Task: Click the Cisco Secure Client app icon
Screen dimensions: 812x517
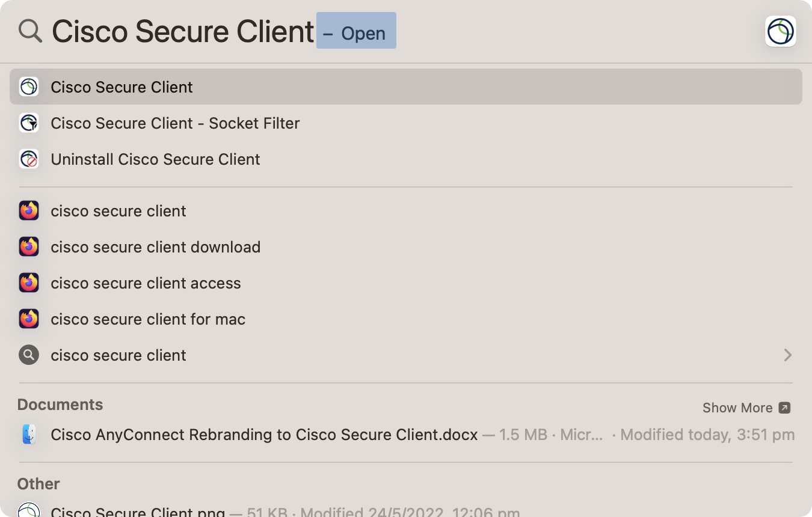Action: (29, 87)
